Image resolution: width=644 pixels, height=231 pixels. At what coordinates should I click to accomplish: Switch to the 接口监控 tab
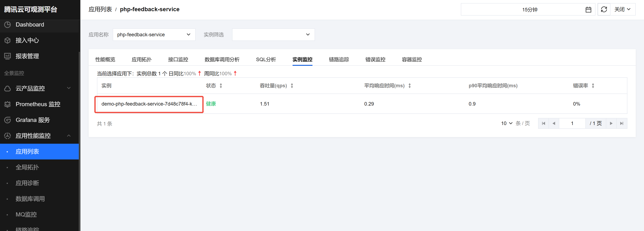click(x=178, y=60)
